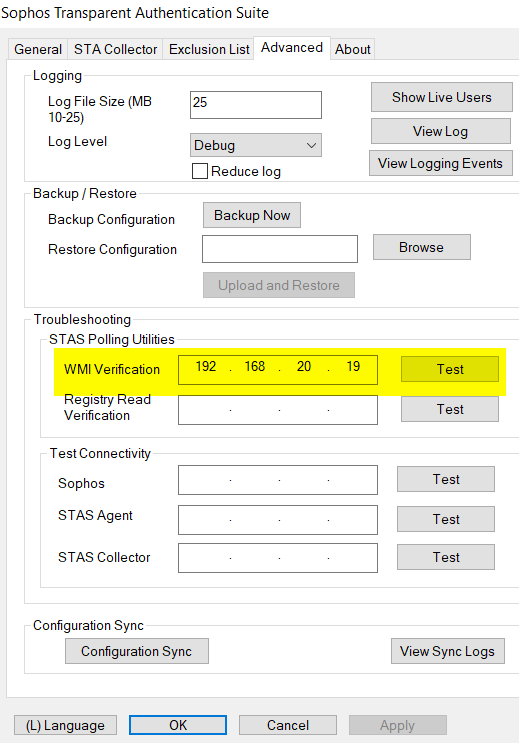Start a backup with Backup Now

click(252, 215)
